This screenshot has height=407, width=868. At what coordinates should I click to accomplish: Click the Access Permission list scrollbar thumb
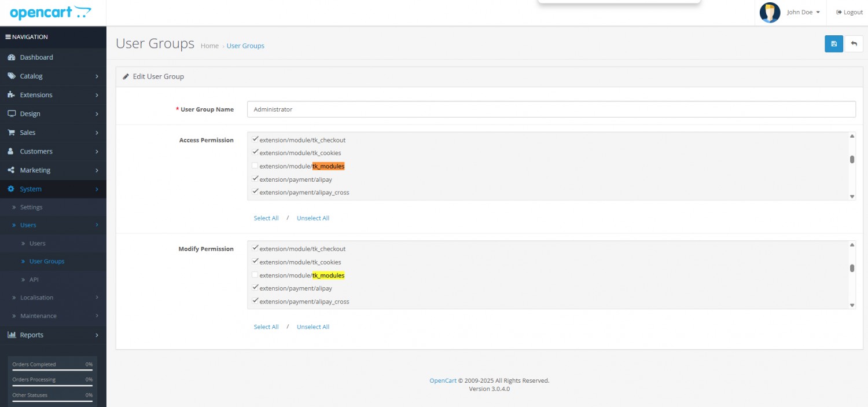(852, 160)
